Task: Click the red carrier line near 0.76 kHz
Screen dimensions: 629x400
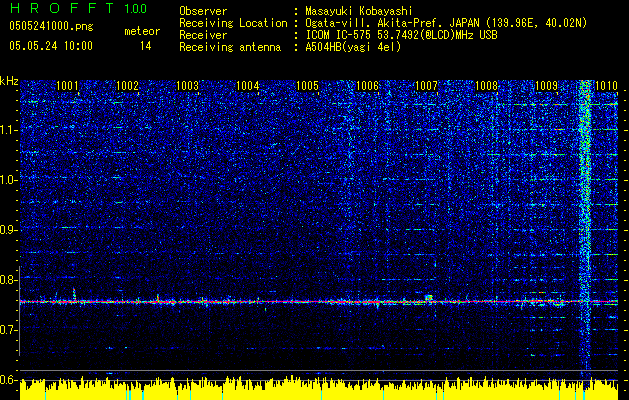Action: click(x=319, y=301)
